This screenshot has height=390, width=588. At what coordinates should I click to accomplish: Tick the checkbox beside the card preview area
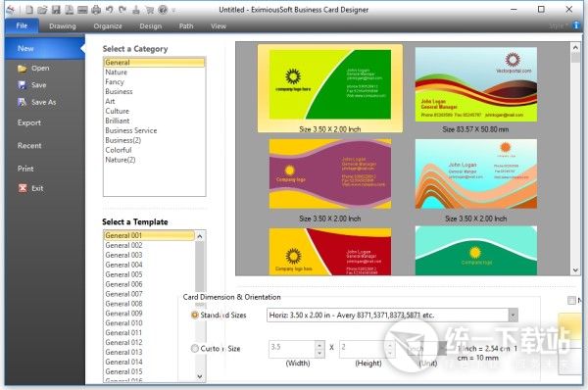point(571,300)
